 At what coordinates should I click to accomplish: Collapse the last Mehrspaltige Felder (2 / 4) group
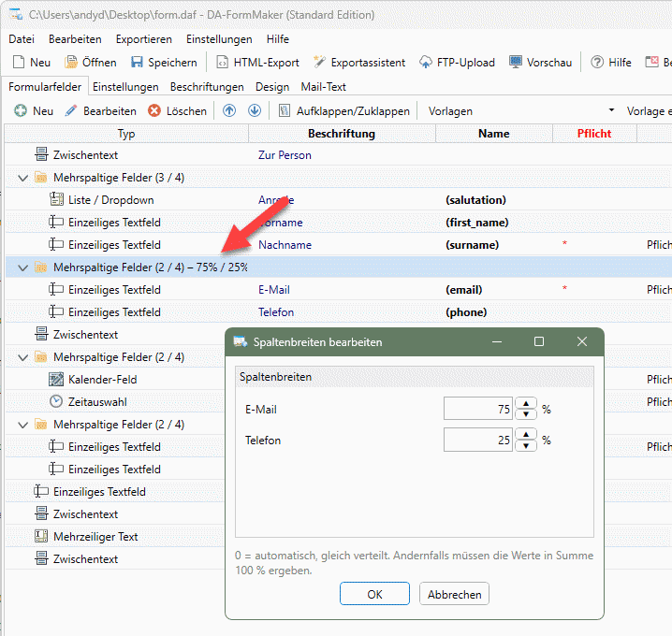22,425
